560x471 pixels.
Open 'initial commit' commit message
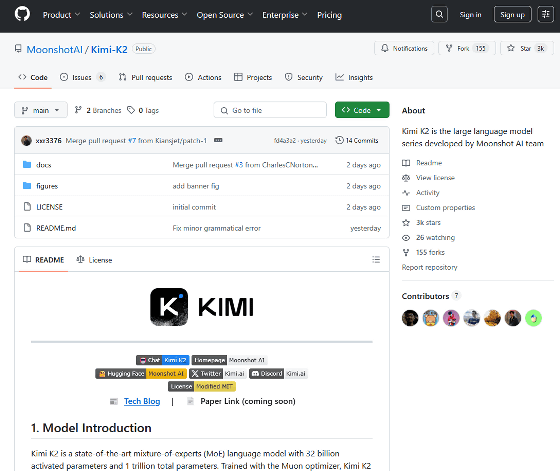pyautogui.click(x=194, y=207)
